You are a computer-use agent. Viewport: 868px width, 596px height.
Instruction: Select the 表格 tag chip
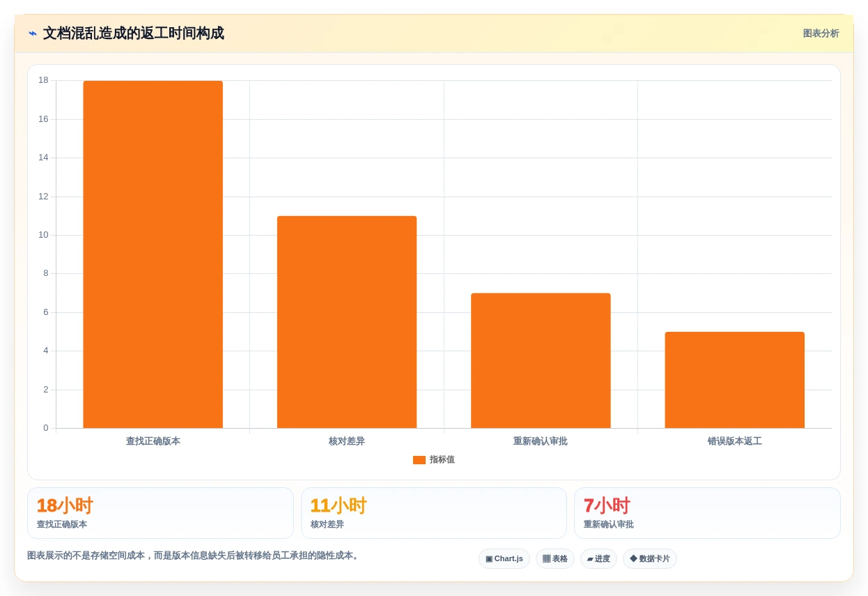tap(555, 559)
